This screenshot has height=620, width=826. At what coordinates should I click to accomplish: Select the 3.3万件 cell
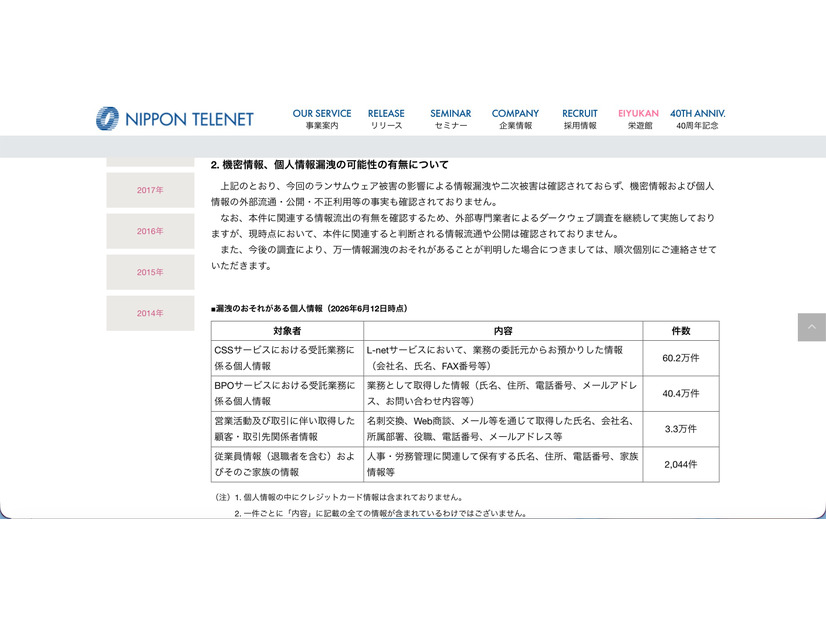(x=681, y=429)
